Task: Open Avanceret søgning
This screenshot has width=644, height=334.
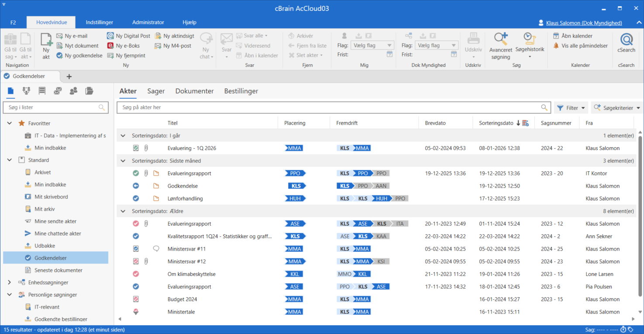Action: (x=500, y=46)
